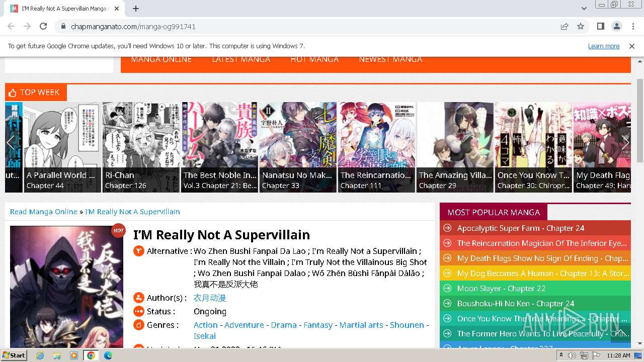Image resolution: width=644 pixels, height=362 pixels.
Task: Open the Chrome side panel
Action: pos(601,26)
